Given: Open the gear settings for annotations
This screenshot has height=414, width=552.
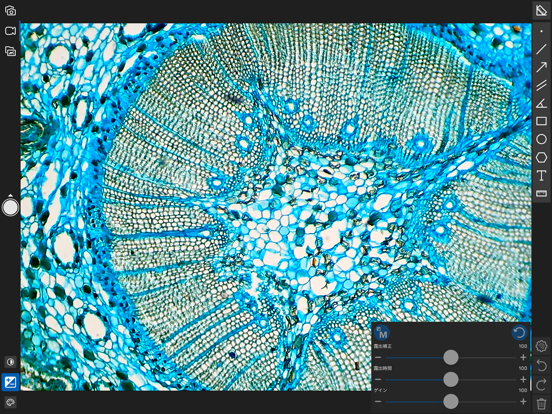Looking at the screenshot, I should (x=541, y=346).
